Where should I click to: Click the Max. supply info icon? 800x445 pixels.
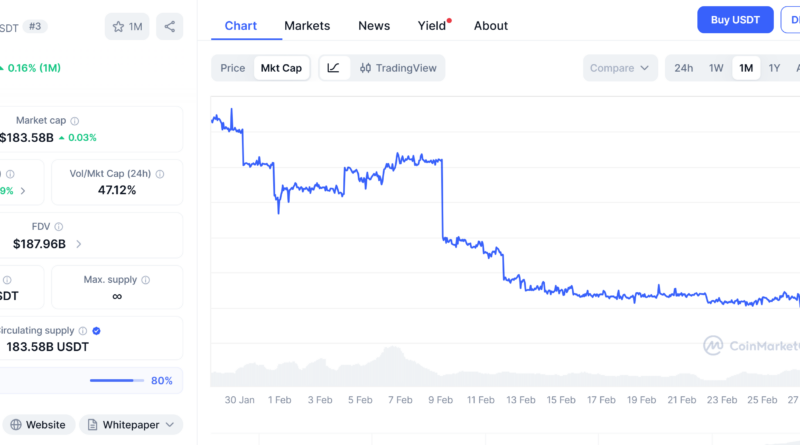pos(145,279)
